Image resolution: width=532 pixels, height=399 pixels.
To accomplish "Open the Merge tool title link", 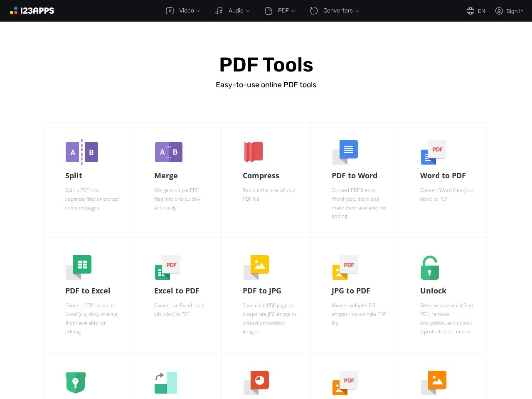I will click(166, 176).
